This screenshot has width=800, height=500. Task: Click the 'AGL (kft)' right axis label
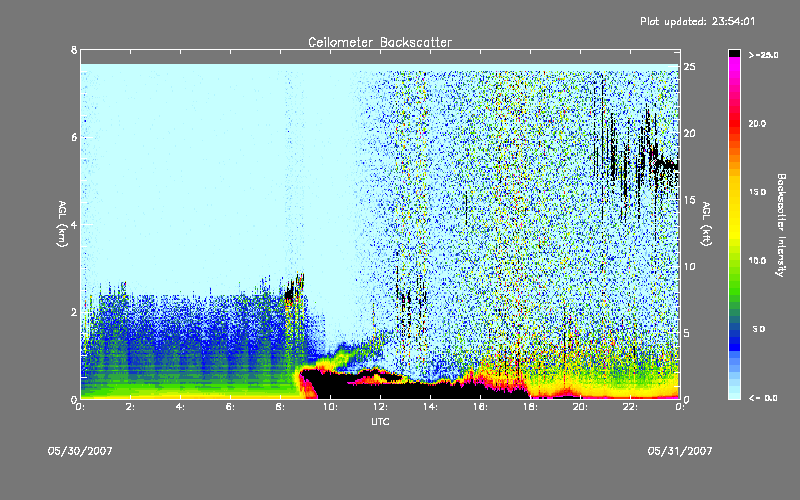(706, 224)
